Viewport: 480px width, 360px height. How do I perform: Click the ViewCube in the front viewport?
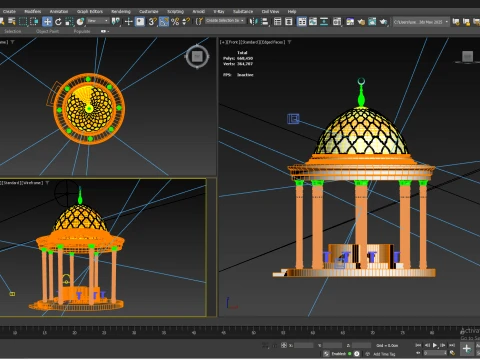(x=468, y=56)
